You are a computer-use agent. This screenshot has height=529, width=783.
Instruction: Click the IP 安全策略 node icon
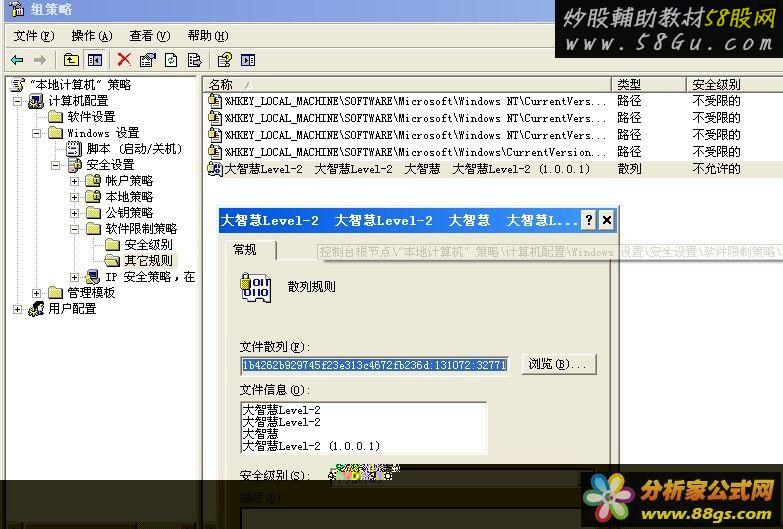point(92,277)
